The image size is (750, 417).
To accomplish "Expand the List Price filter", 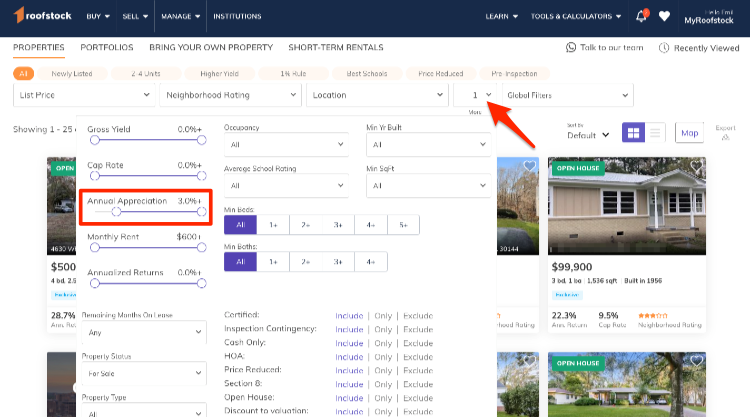I will (84, 95).
